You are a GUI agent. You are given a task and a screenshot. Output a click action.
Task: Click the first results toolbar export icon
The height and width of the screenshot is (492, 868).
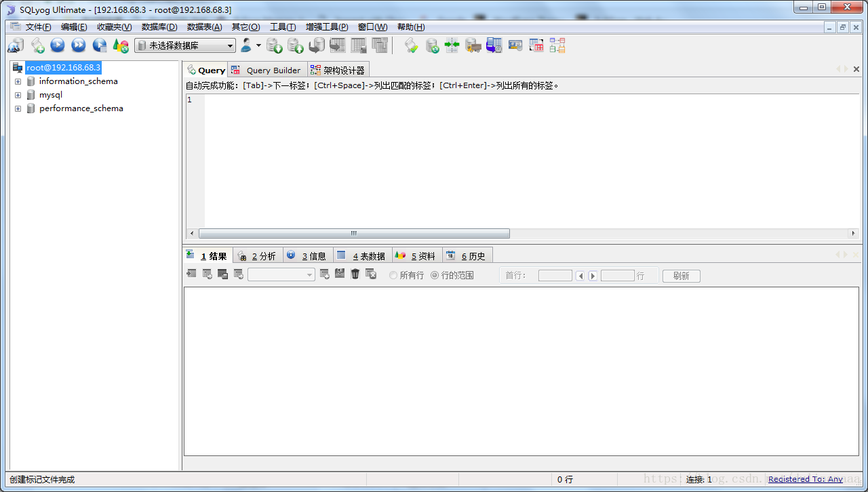[x=191, y=274]
